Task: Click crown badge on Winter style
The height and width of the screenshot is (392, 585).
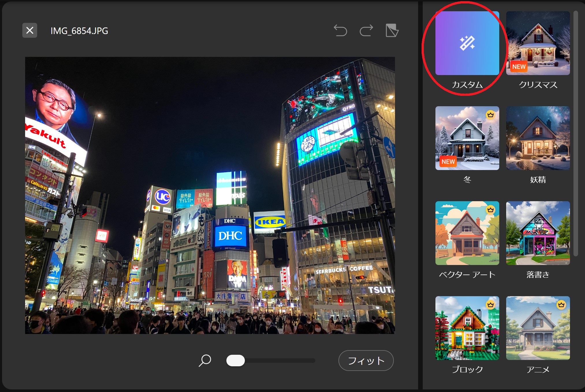Action: 490,115
